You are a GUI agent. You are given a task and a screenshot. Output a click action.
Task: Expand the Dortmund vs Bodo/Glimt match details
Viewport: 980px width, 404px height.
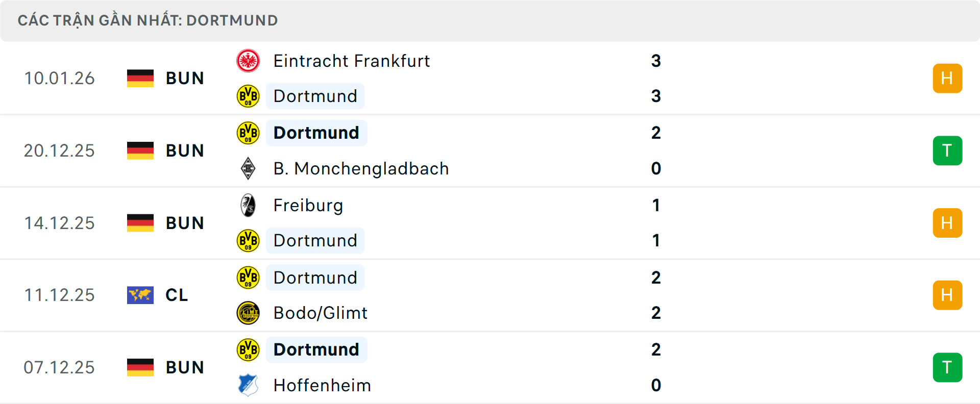pyautogui.click(x=490, y=295)
